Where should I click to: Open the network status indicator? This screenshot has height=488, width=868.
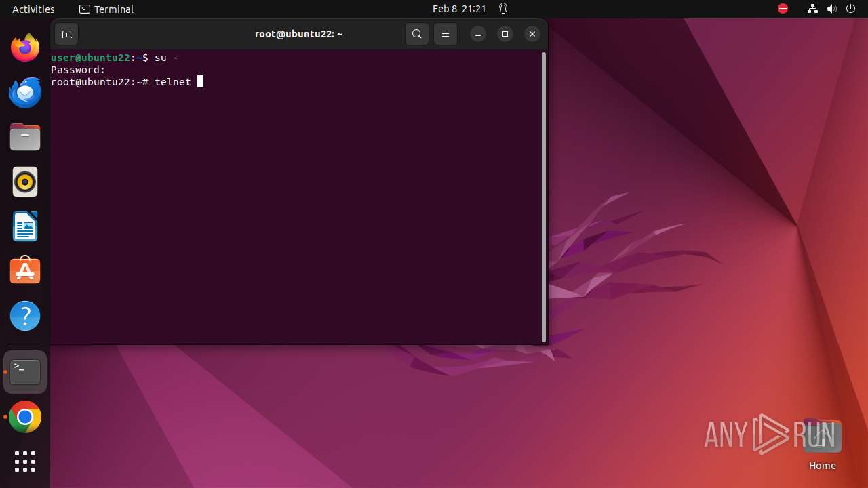812,9
